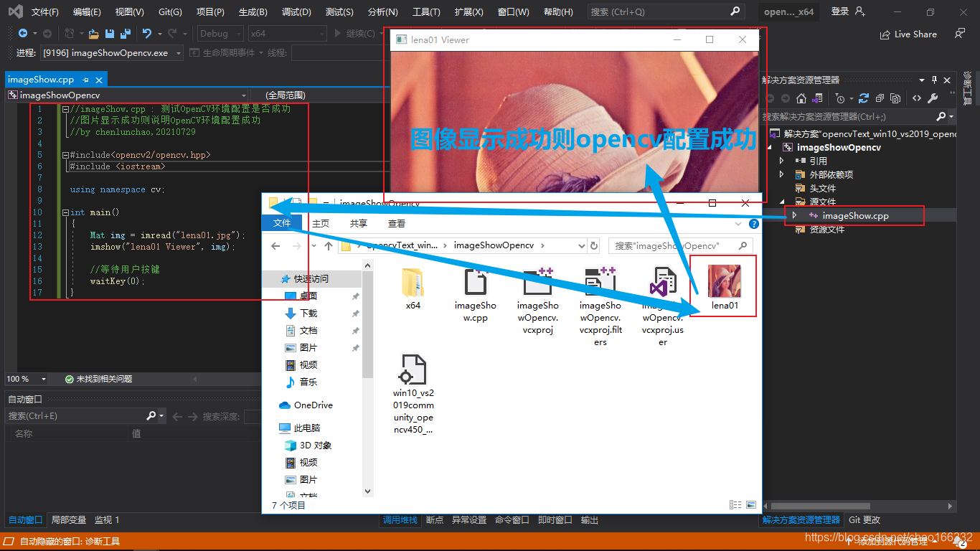This screenshot has height=551, width=980.
Task: Switch to the 断点 tab
Action: (x=435, y=520)
